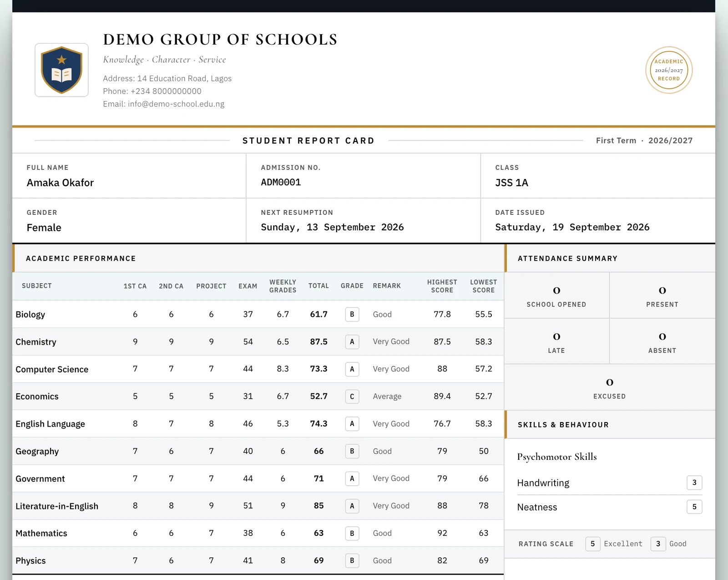Click the LATE attendance cell
Screen dimensions: 728x580
[x=556, y=341]
